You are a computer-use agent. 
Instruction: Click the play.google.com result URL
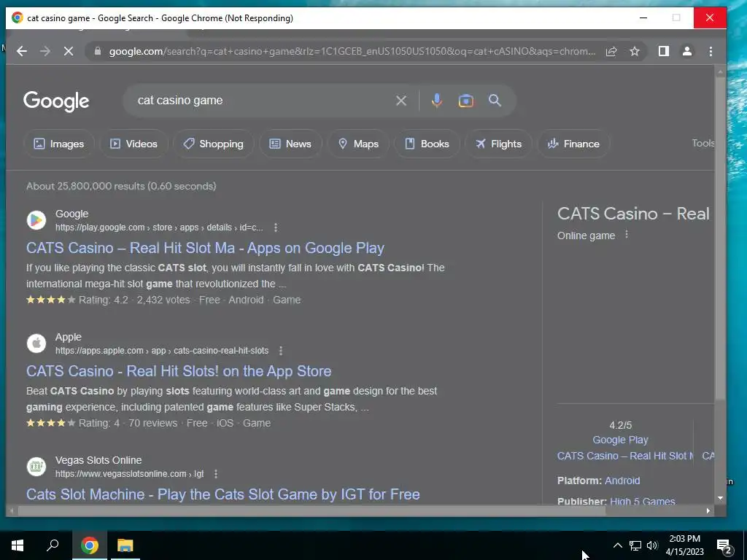(159, 227)
